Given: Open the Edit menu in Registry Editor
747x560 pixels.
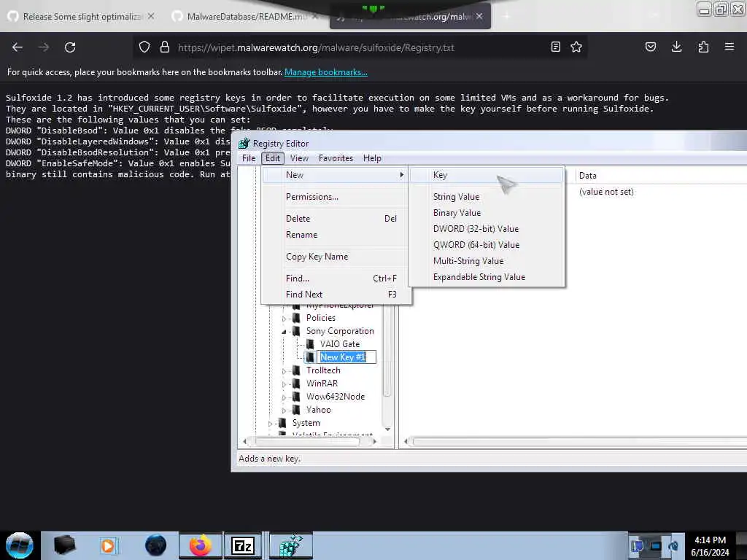Looking at the screenshot, I should [x=273, y=158].
